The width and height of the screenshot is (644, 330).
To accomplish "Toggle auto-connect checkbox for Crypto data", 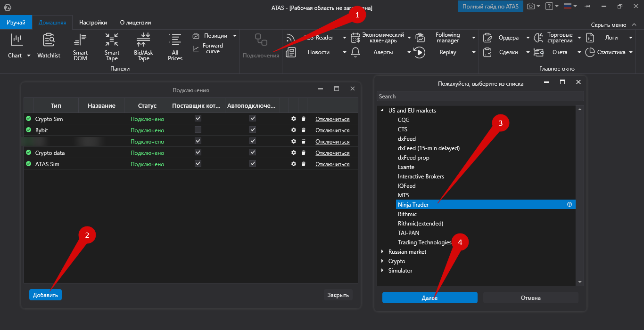I will [253, 153].
